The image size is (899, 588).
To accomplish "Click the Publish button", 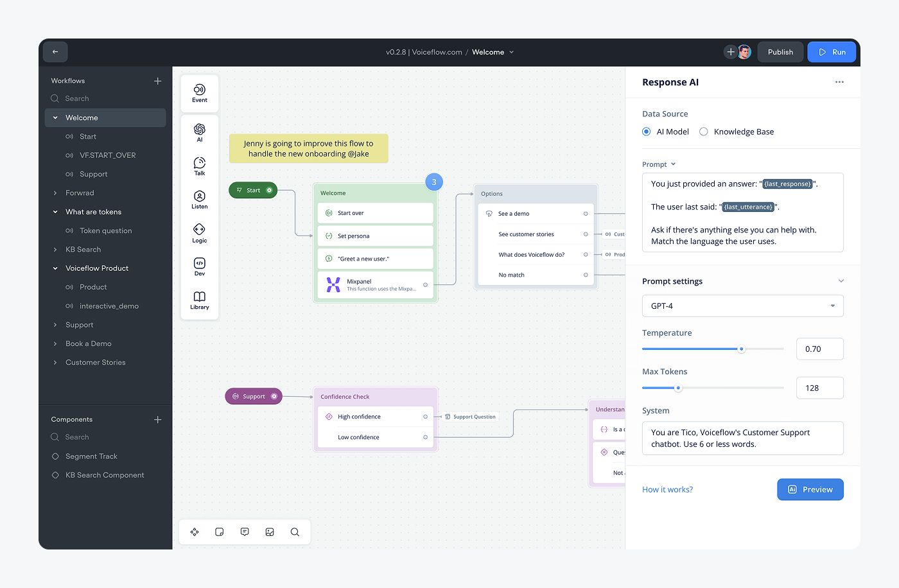I will click(x=780, y=52).
